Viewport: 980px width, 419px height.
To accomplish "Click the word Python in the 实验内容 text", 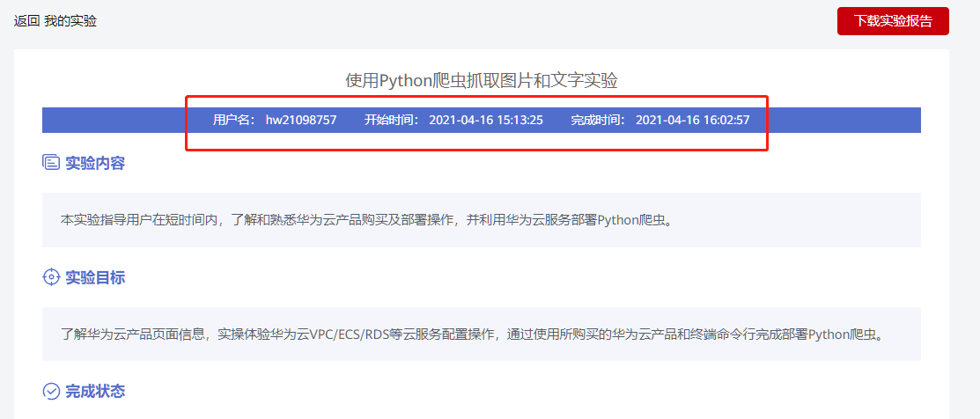I will (617, 220).
